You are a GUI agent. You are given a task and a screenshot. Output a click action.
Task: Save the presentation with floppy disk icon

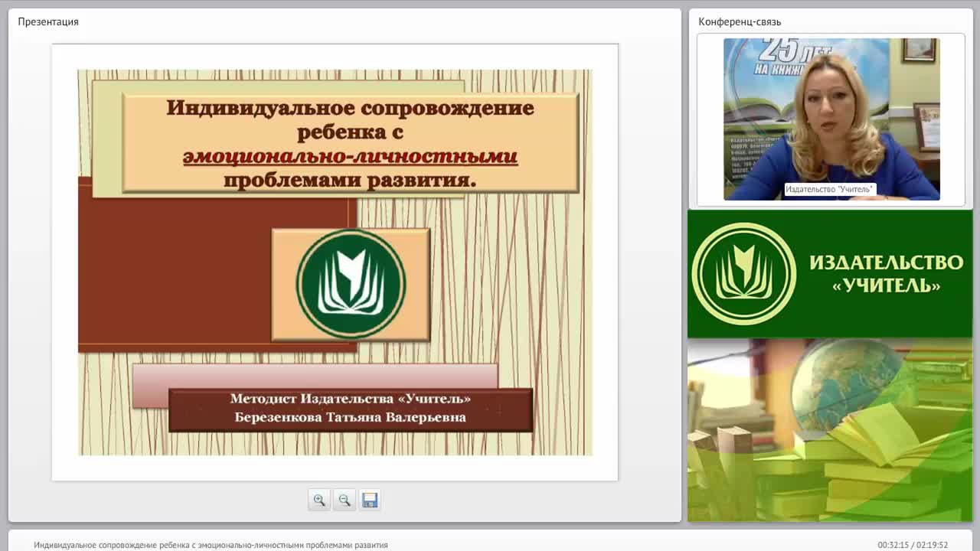[x=370, y=500]
